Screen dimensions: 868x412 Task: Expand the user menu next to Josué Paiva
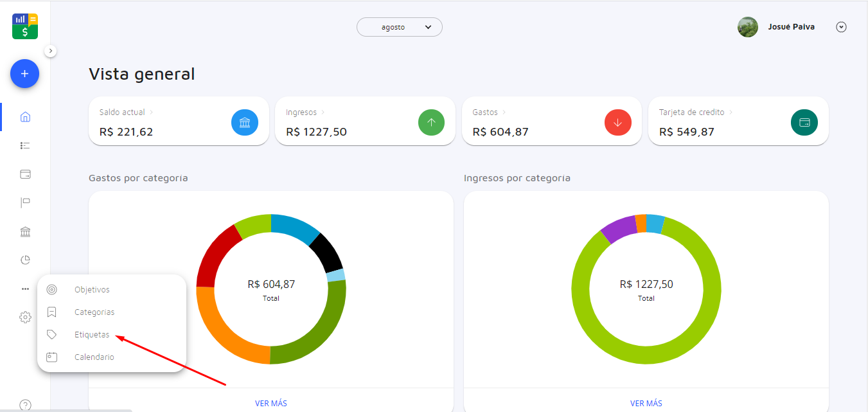842,27
